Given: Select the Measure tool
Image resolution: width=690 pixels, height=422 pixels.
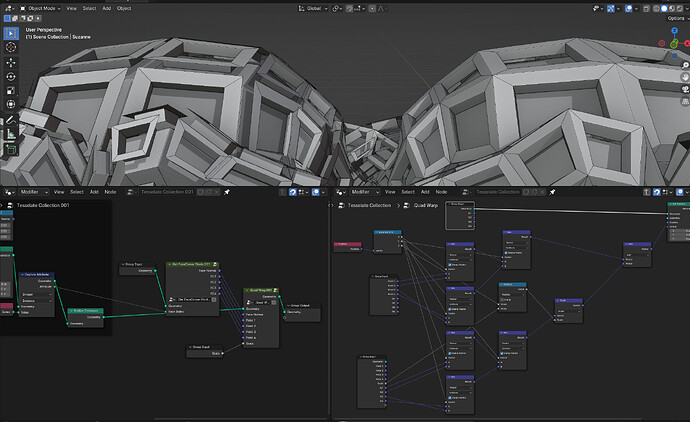Looking at the screenshot, I should pos(11,134).
